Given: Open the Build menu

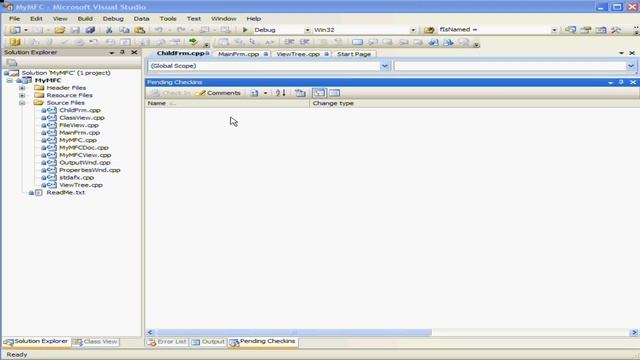Looking at the screenshot, I should pos(85,19).
